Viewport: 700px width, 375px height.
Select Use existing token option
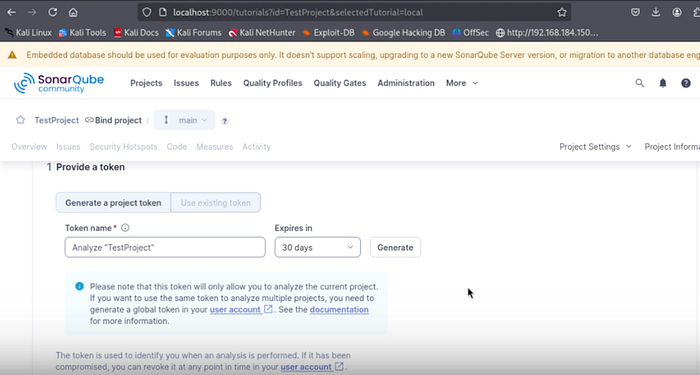[216, 203]
